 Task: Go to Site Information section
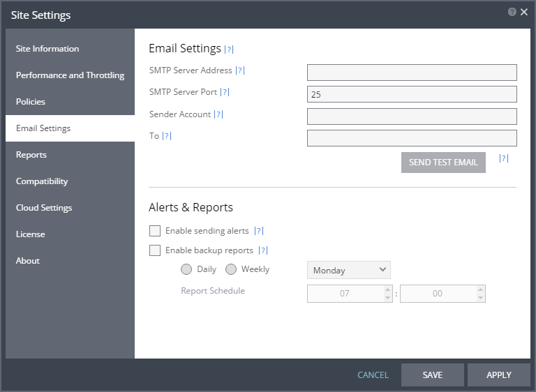click(70, 49)
